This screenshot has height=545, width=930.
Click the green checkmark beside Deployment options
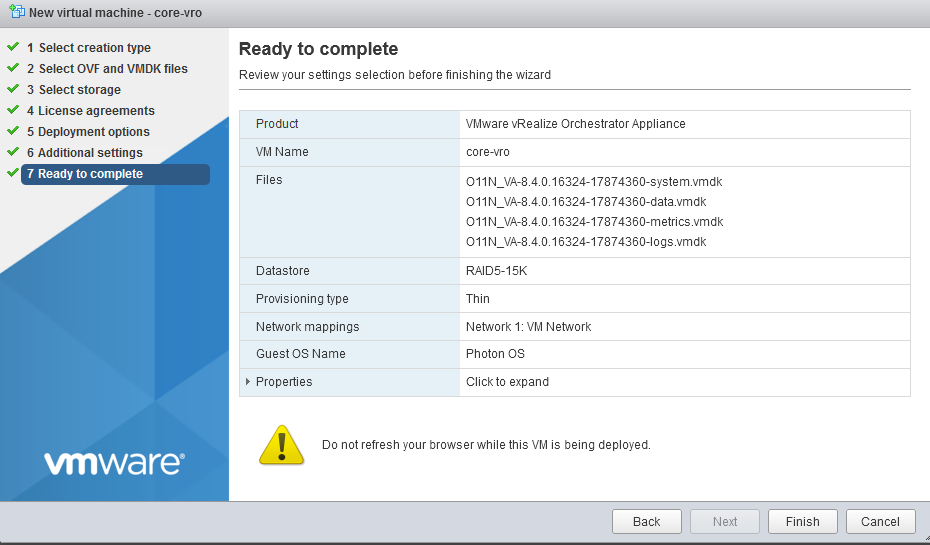point(13,131)
